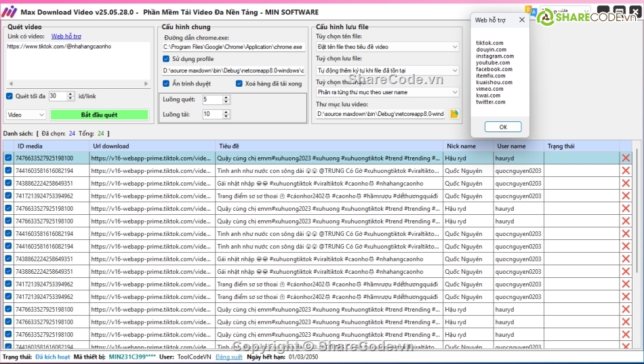The height and width of the screenshot is (364, 644).
Task: Click red X of third list row
Action: [x=626, y=183]
